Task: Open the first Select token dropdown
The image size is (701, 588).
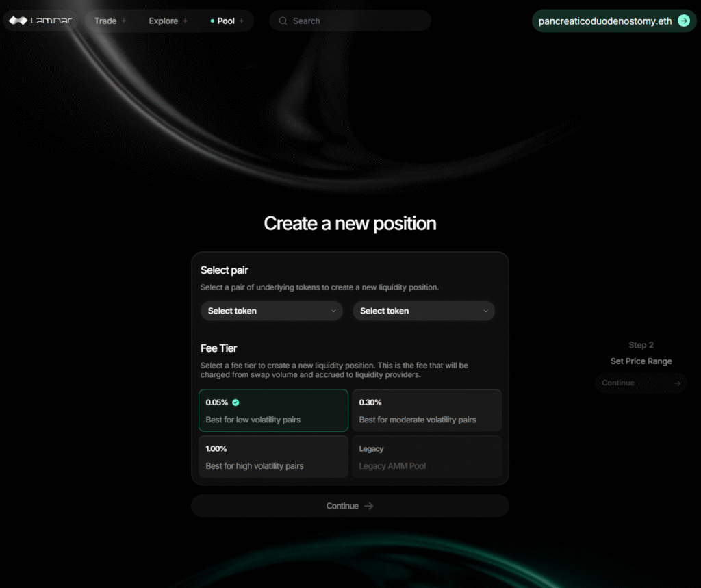Action: (272, 311)
